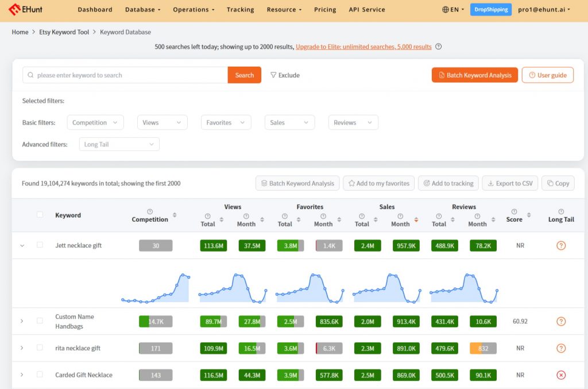The image size is (588, 389).
Task: Click the Competition column info icon
Action: (x=150, y=211)
